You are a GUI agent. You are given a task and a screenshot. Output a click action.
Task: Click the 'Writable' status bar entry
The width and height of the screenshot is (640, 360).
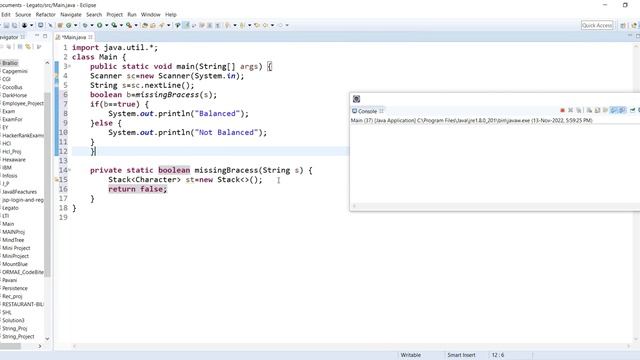[x=411, y=355]
